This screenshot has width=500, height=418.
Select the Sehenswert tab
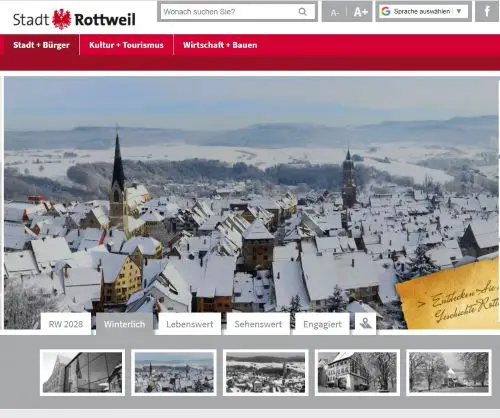tap(258, 324)
